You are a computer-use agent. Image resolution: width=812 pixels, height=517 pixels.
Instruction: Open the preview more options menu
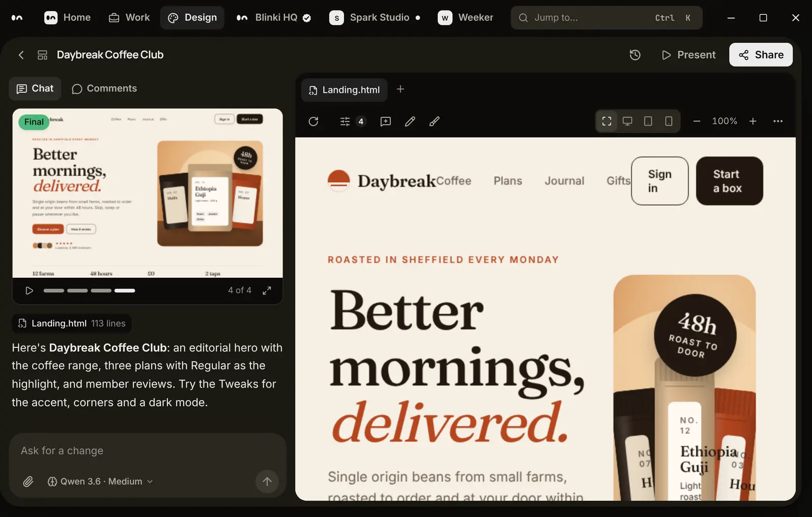(778, 121)
